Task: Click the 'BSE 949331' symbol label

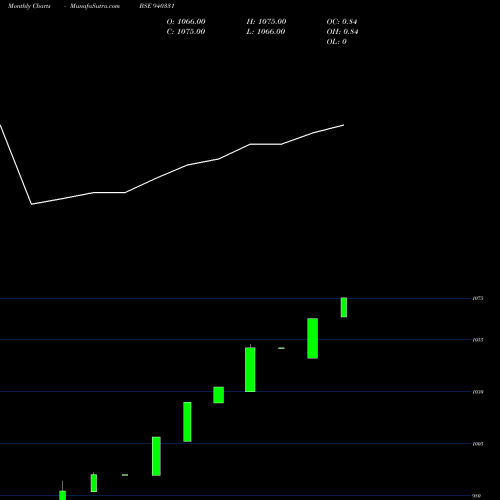Action: pos(157,6)
